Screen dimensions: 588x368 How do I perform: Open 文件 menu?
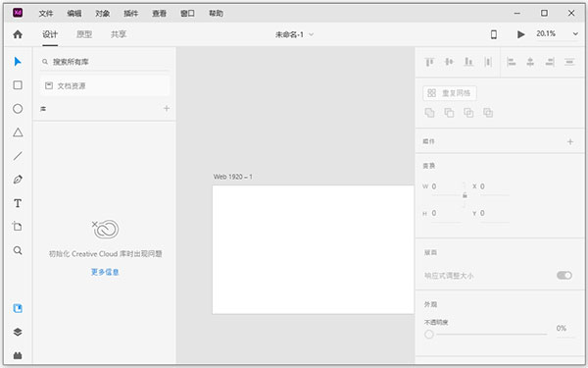pyautogui.click(x=46, y=14)
